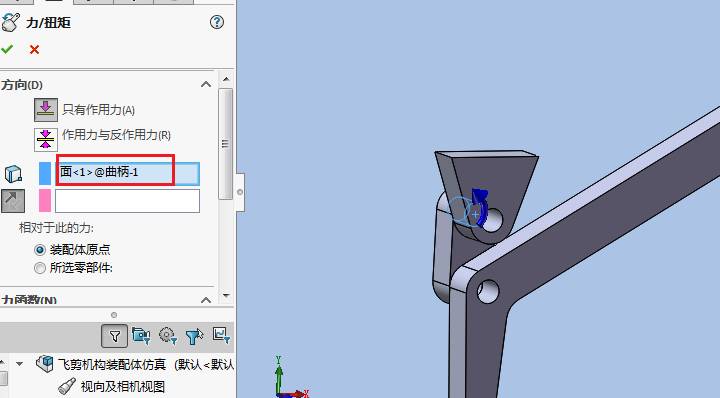
Task: Click the filter funnel button
Action: tap(114, 336)
